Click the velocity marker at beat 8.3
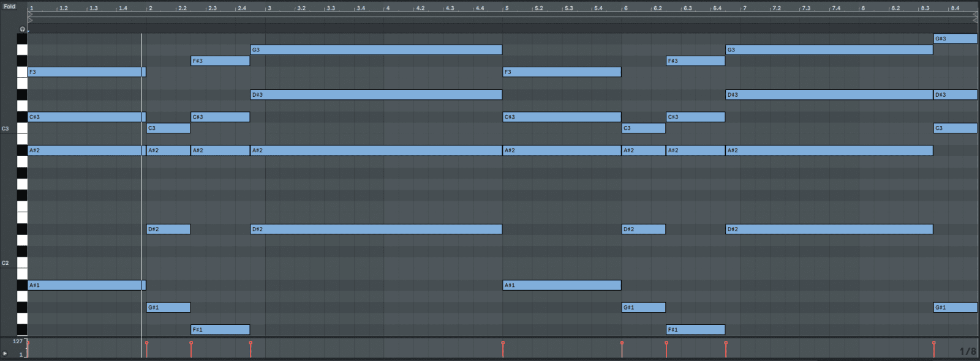This screenshot has height=361, width=980. [x=934, y=344]
